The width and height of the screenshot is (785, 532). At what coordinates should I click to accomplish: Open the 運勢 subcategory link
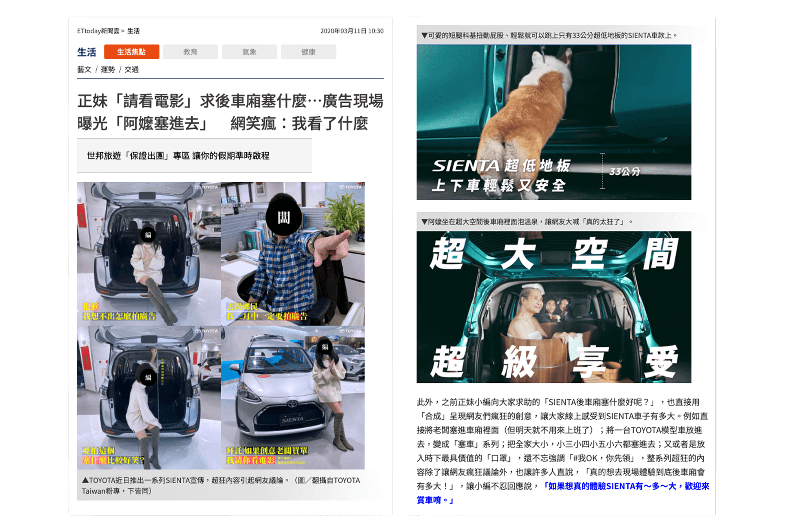108,69
